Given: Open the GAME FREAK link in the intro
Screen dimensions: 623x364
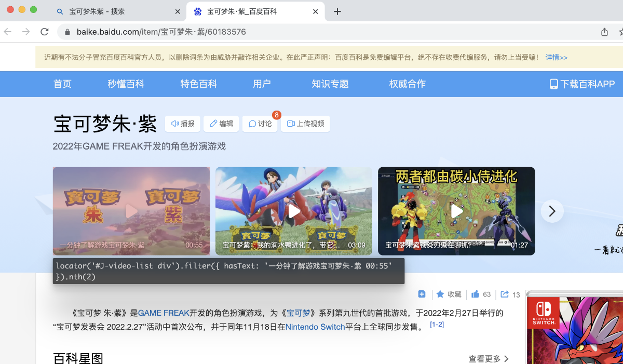Looking at the screenshot, I should pyautogui.click(x=164, y=313).
